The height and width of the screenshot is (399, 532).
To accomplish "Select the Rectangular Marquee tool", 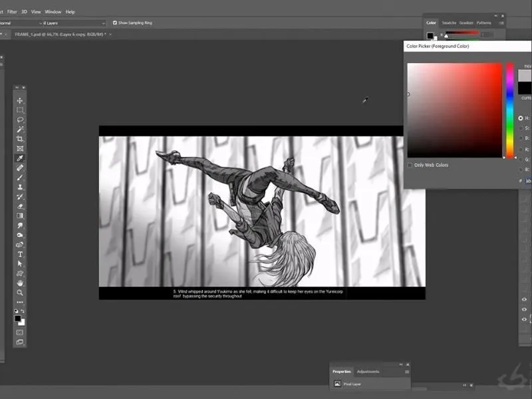I will [20, 110].
